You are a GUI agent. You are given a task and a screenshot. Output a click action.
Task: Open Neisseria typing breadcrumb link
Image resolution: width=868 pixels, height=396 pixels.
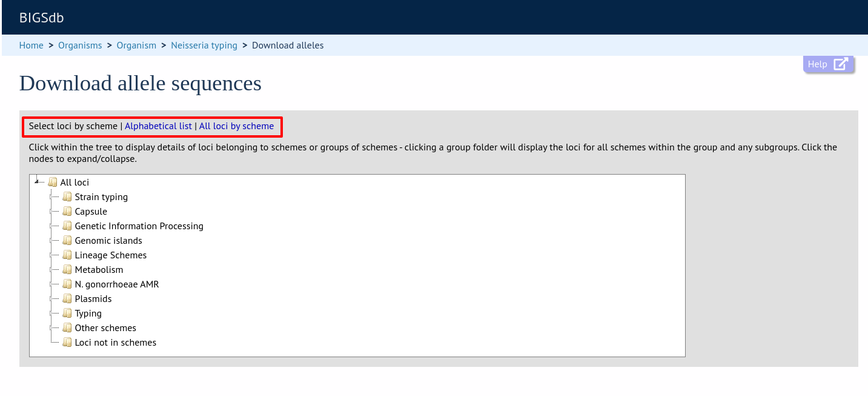[x=204, y=45]
